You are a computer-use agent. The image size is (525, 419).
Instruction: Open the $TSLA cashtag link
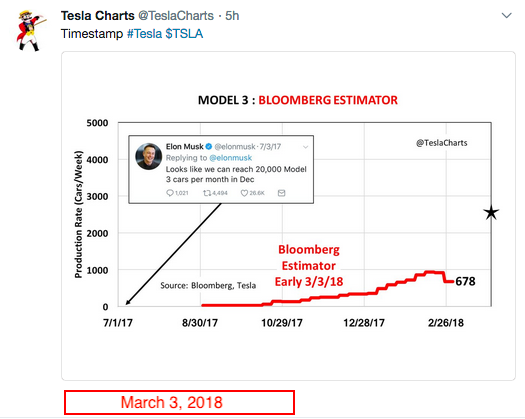(184, 34)
